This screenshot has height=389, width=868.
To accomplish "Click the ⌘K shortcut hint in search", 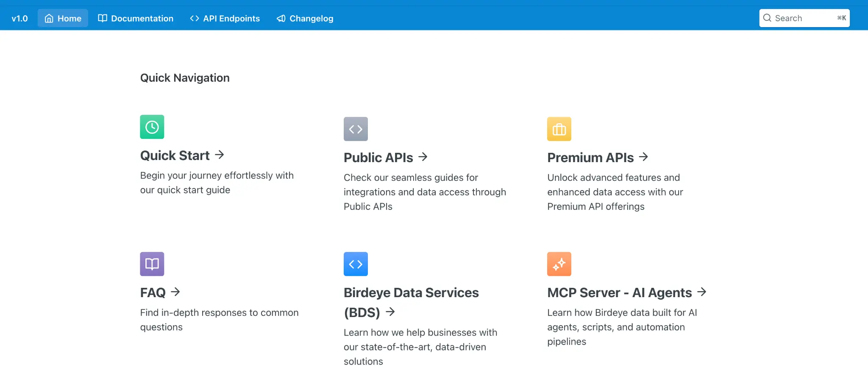I will pos(842,18).
